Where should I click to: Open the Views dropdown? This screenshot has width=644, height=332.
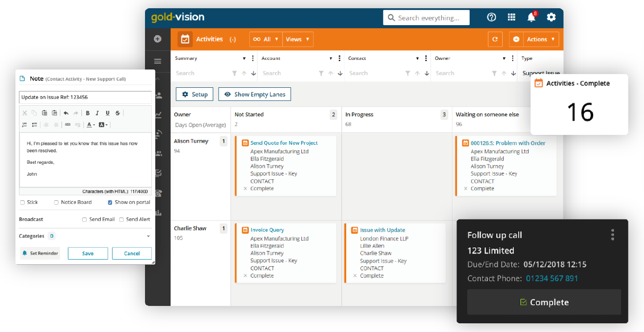point(298,39)
